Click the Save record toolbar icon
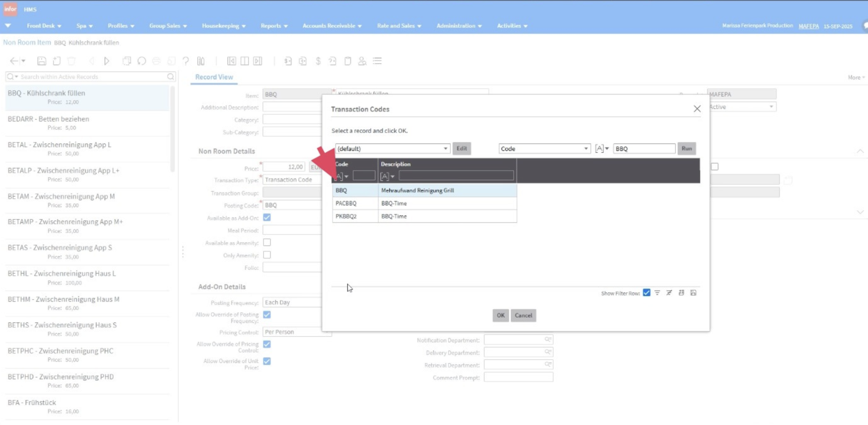This screenshot has height=425, width=868. (42, 61)
